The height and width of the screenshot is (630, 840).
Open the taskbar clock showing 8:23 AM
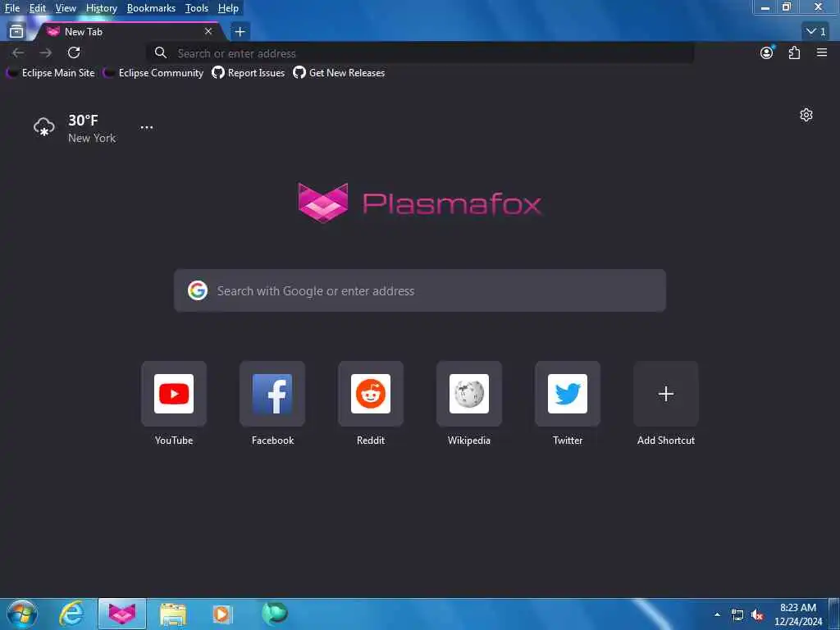tap(798, 614)
